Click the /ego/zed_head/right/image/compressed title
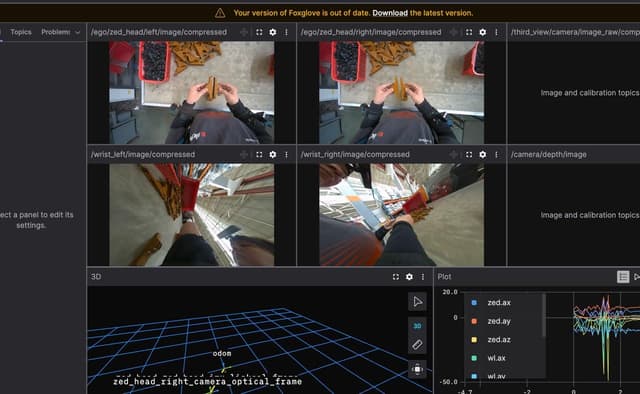This screenshot has width=640, height=394. click(x=371, y=32)
